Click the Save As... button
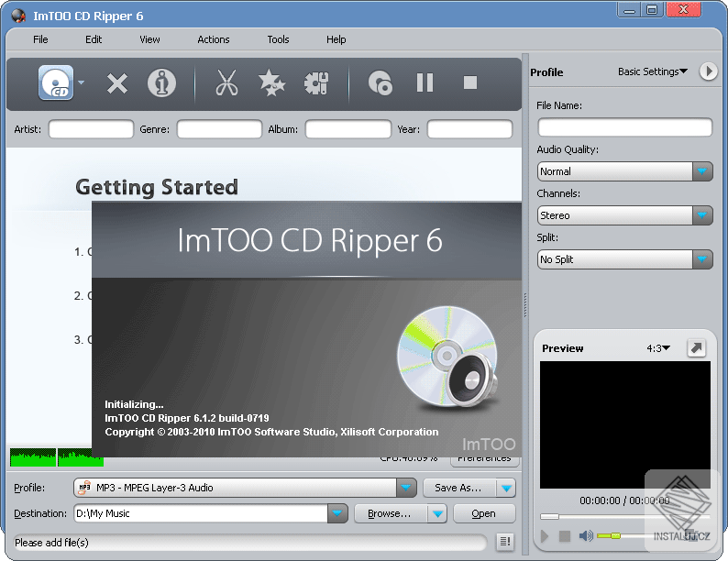 [459, 488]
